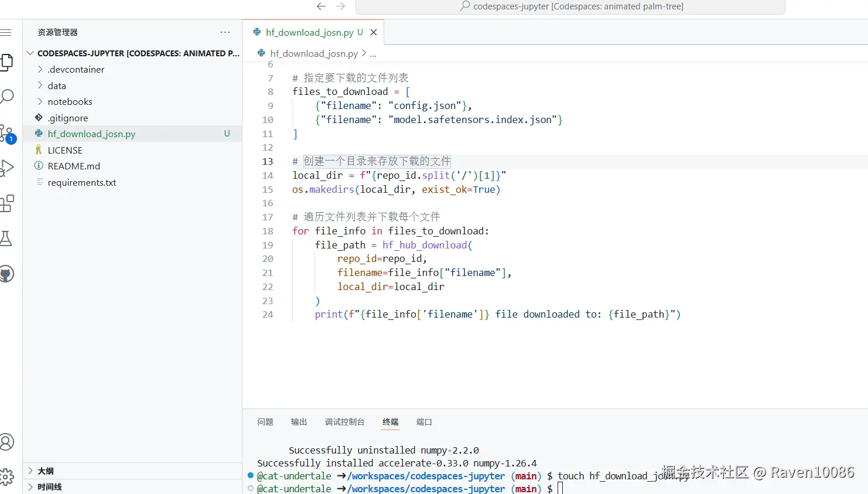The image size is (868, 494).
Task: Click the command center search box
Action: click(x=570, y=6)
